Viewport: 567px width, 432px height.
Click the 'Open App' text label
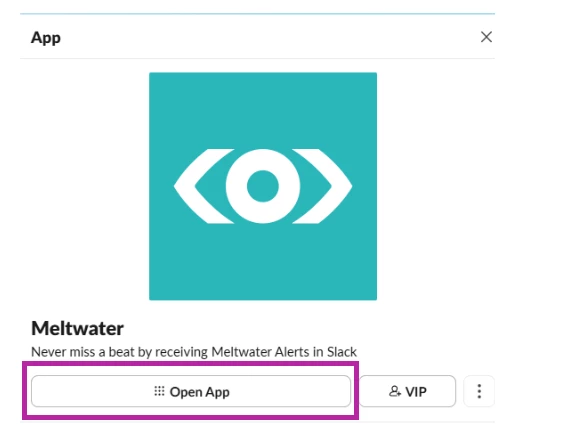[200, 392]
